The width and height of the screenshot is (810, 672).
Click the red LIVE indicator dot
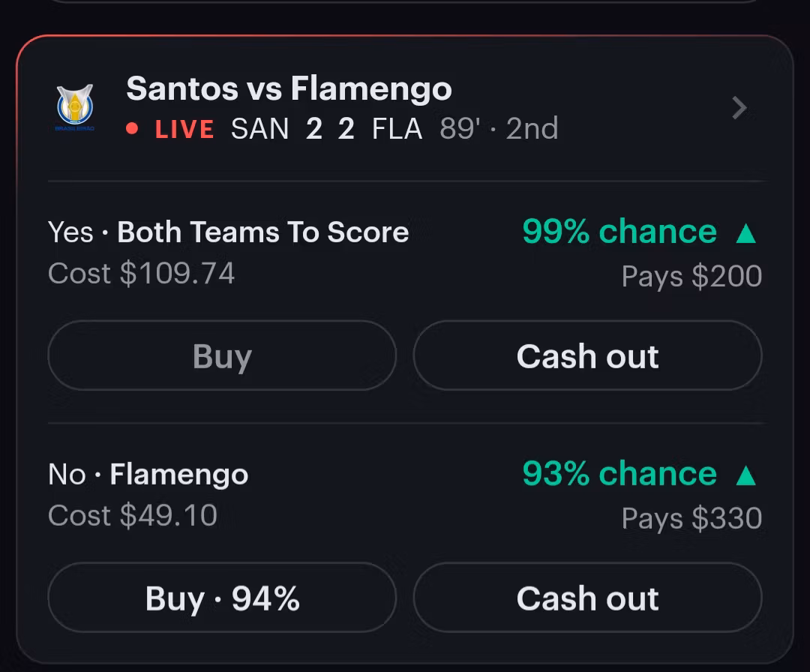(132, 128)
